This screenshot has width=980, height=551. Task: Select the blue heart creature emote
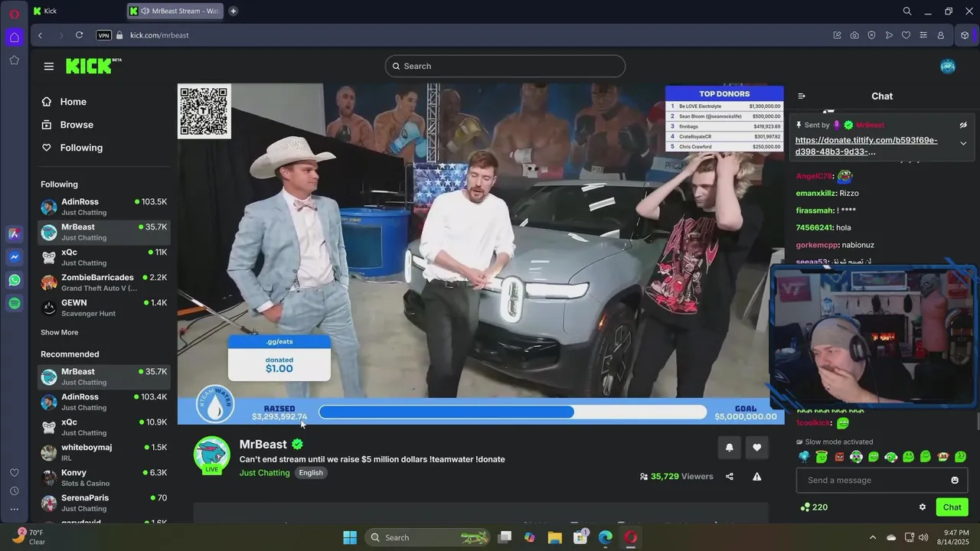tap(805, 457)
